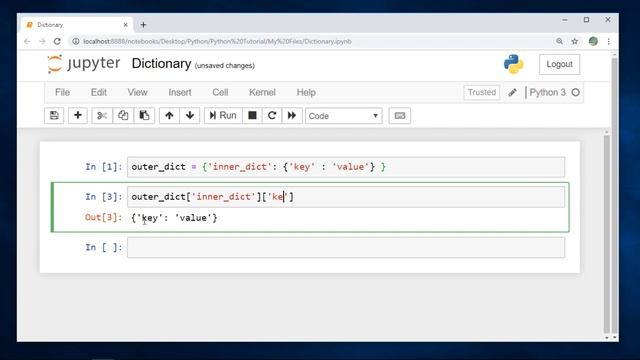
Task: Open the Chrome three-dot menu
Action: (x=609, y=41)
